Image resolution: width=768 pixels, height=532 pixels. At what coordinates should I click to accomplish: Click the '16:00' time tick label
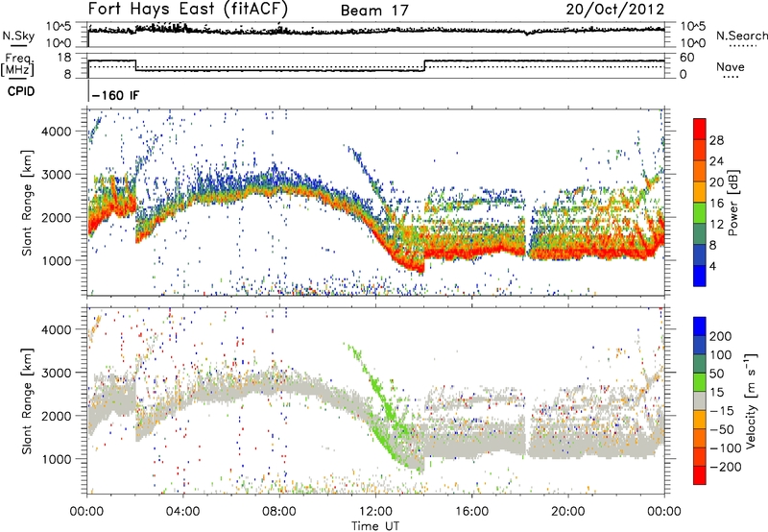click(x=471, y=512)
